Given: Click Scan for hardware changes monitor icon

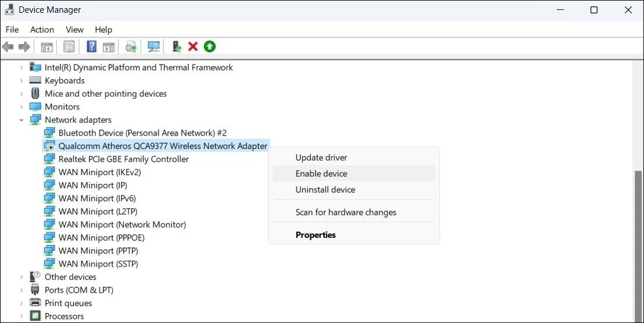Looking at the screenshot, I should tap(153, 47).
